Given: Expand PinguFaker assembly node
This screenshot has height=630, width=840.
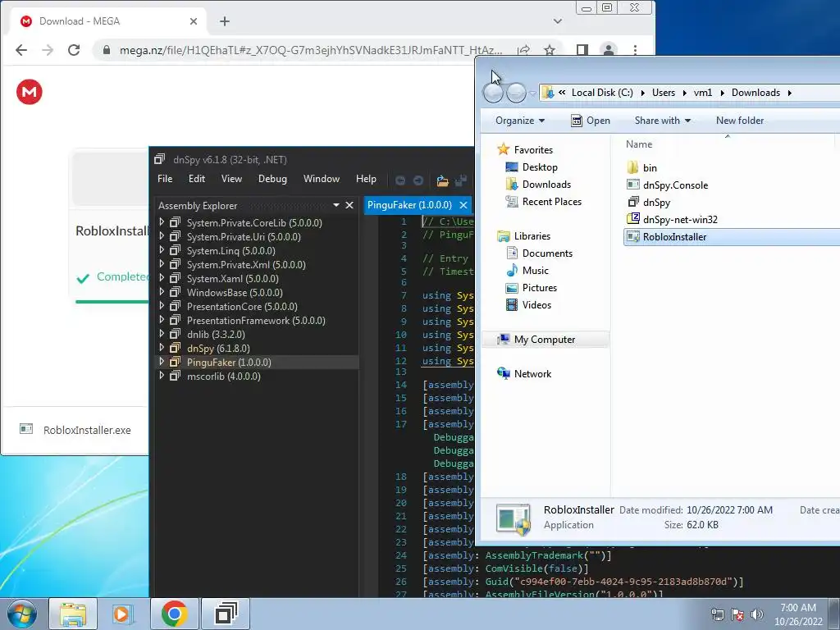Looking at the screenshot, I should click(x=162, y=362).
